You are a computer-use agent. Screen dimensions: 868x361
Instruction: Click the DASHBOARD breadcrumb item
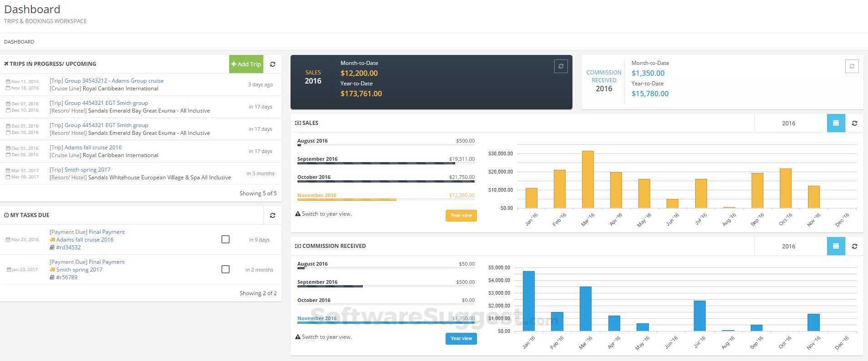click(19, 42)
